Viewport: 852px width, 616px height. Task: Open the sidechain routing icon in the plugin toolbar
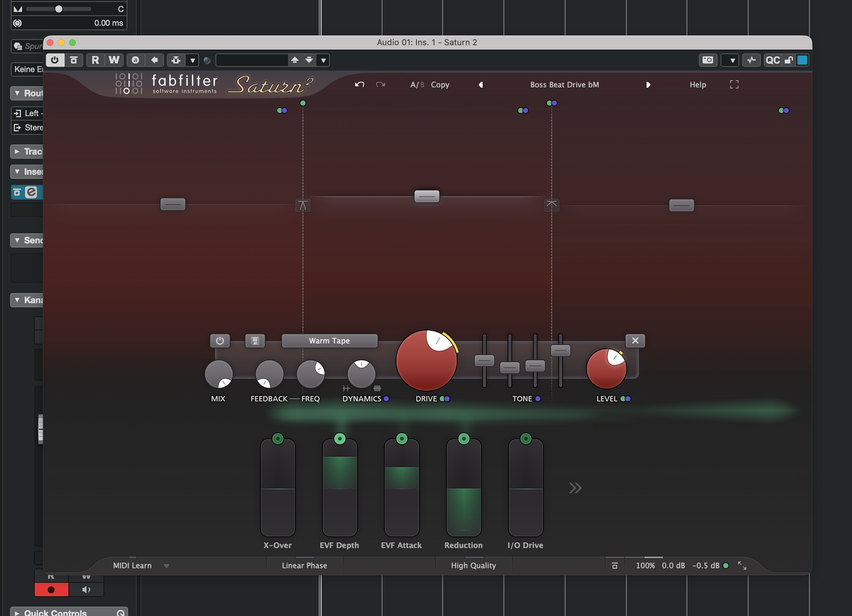click(x=175, y=60)
